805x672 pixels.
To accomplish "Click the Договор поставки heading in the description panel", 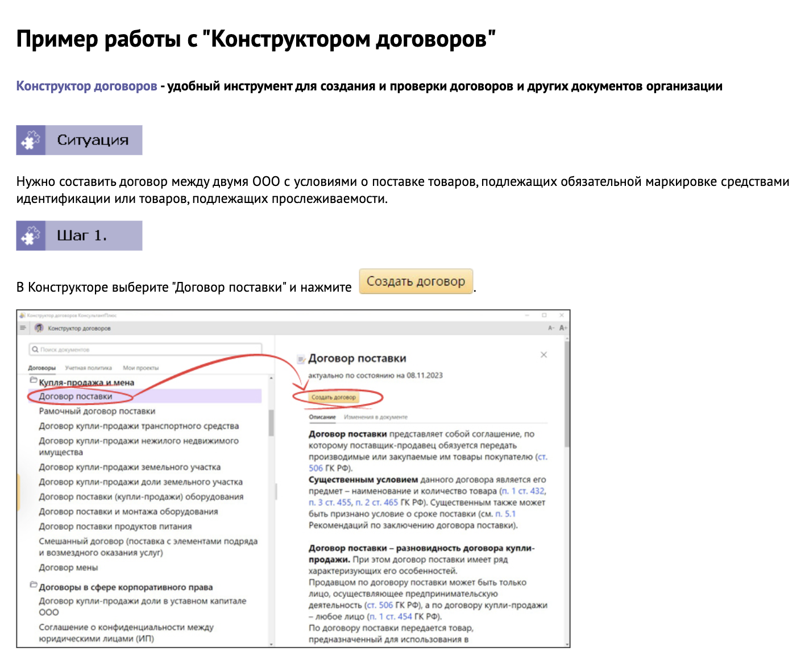I will (357, 358).
